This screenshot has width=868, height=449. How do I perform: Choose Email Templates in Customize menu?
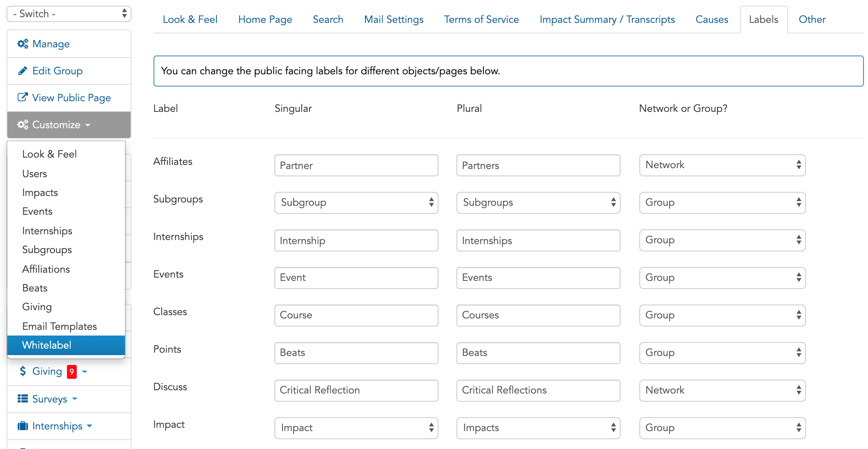tap(66, 326)
